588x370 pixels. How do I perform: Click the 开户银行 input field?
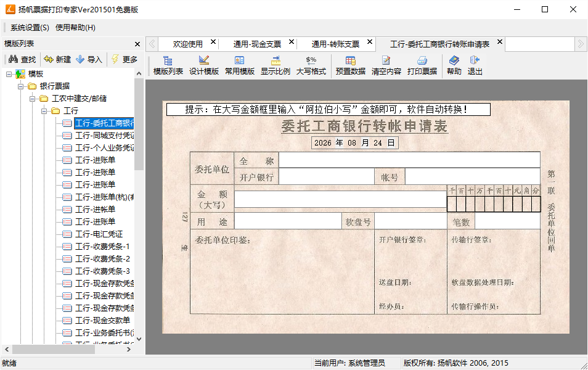tap(327, 176)
